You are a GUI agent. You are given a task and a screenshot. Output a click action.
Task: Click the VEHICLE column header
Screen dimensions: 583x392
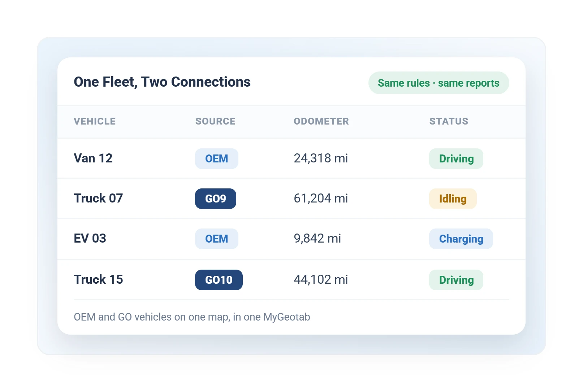click(95, 121)
